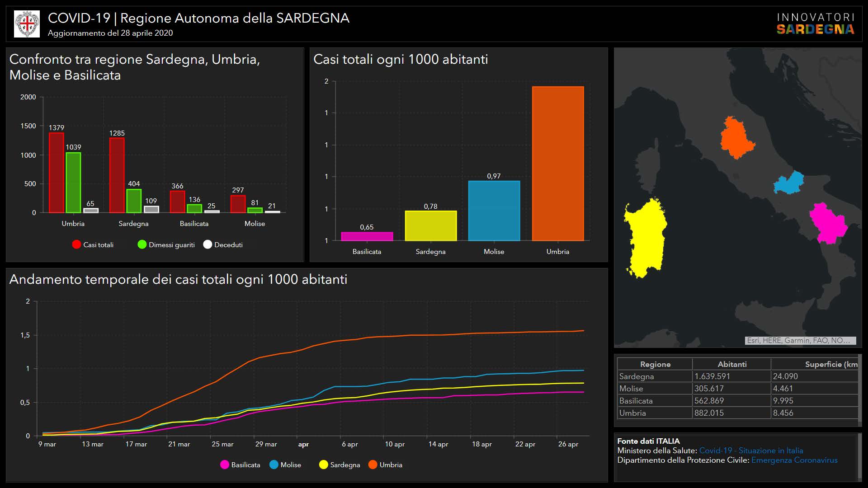Open Covid-19 Situazione in Italia link
868x488 pixels.
click(x=751, y=450)
